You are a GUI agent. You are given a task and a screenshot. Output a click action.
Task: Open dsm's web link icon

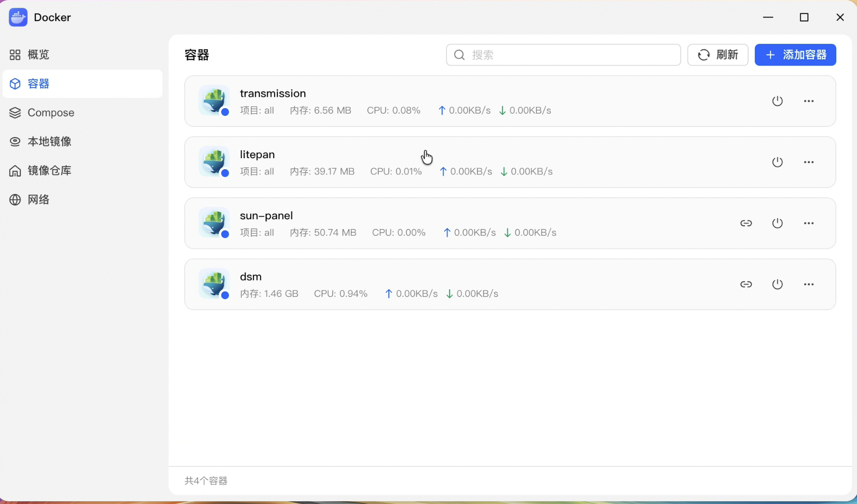pos(746,284)
